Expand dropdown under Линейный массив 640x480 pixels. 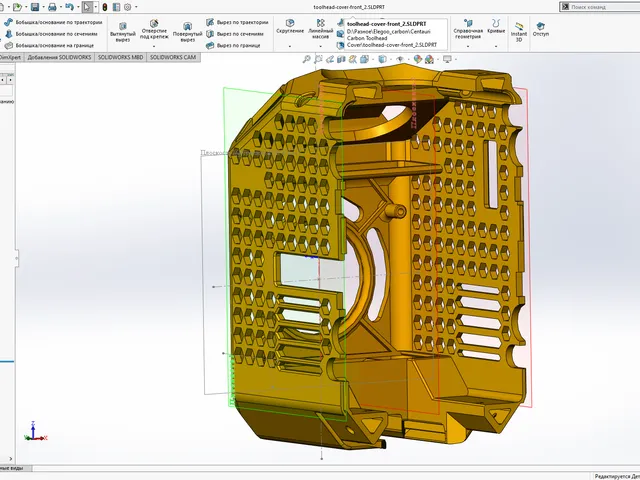pos(321,46)
